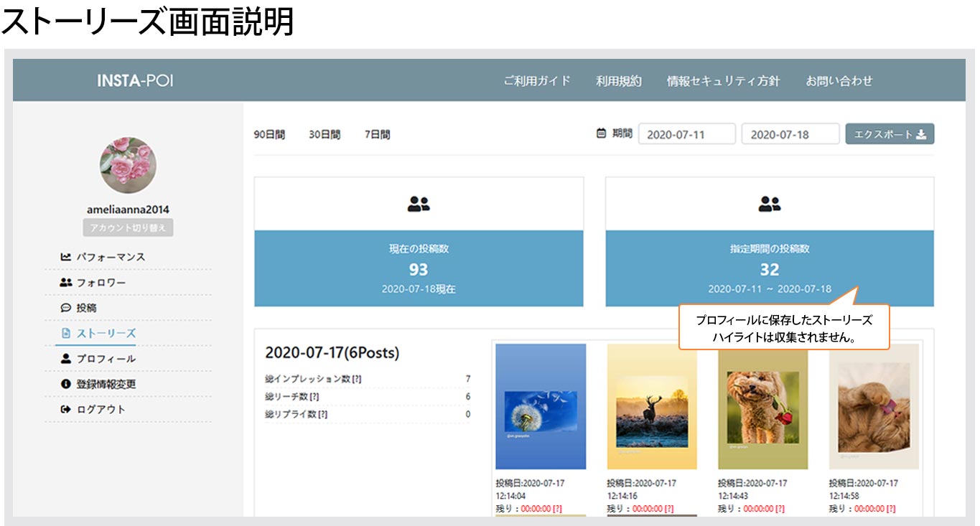The height and width of the screenshot is (526, 980).
Task: Open フォロワー in the sidebar
Action: pos(101,283)
